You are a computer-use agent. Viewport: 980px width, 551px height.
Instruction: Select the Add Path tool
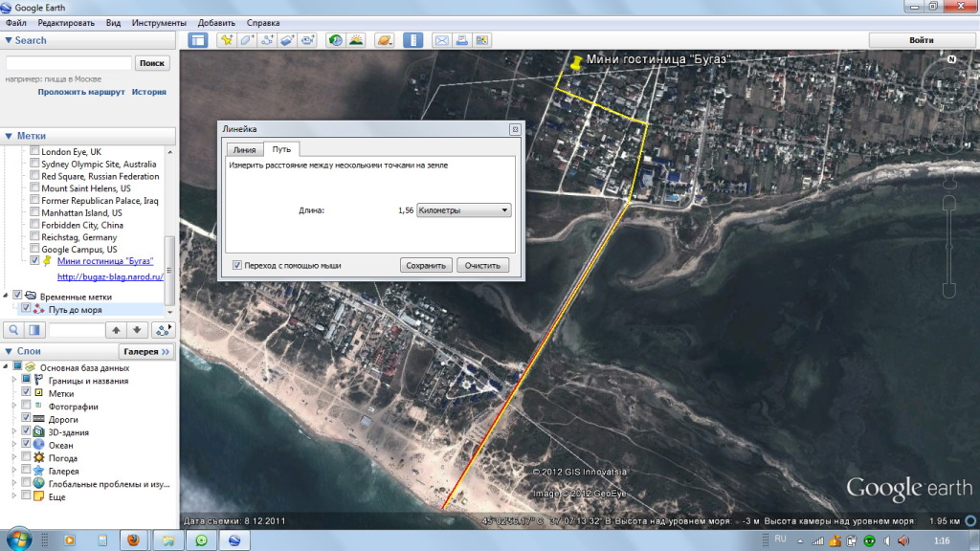[x=267, y=40]
